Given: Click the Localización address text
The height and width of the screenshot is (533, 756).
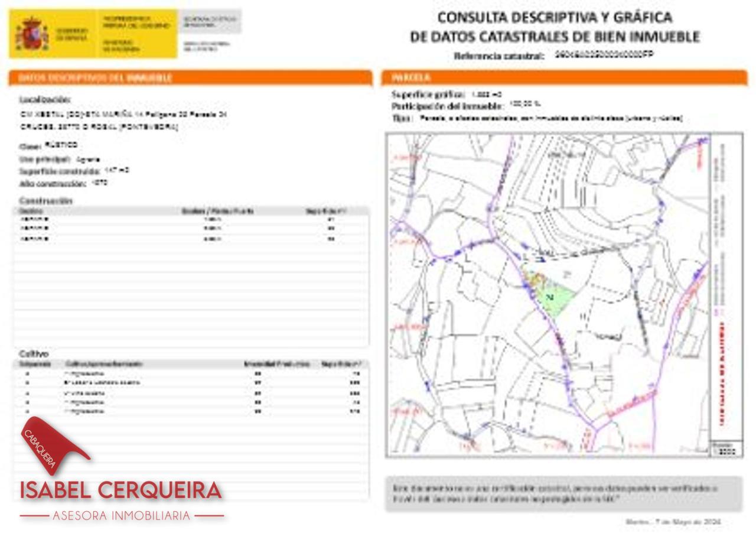Looking at the screenshot, I should tap(123, 120).
